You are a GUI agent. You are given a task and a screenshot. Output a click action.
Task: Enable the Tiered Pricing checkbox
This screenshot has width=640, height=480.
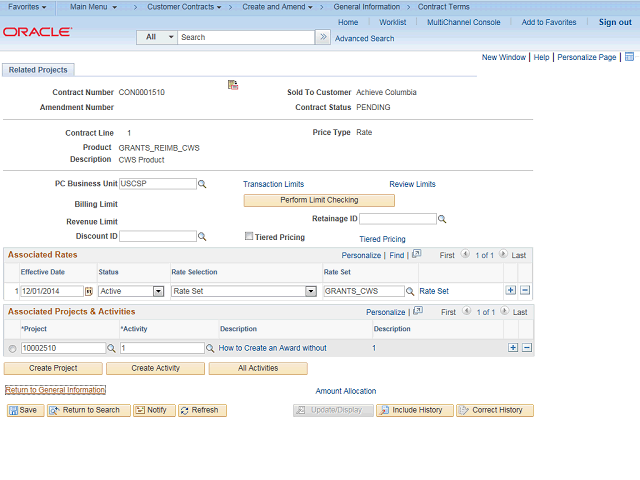click(x=249, y=236)
